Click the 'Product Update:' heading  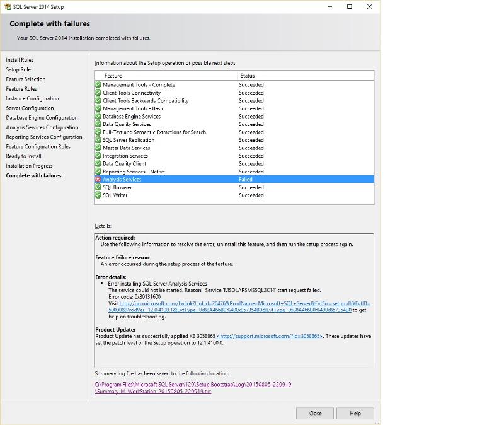coord(115,329)
